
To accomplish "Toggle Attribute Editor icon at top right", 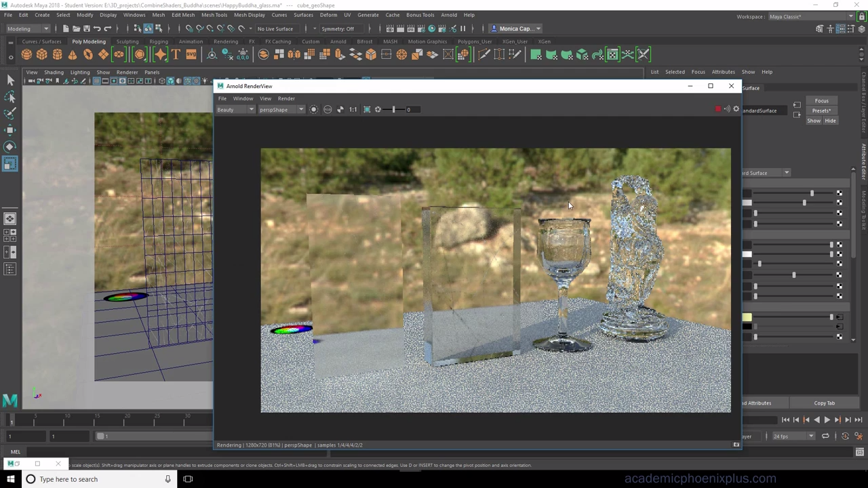I will pyautogui.click(x=841, y=28).
